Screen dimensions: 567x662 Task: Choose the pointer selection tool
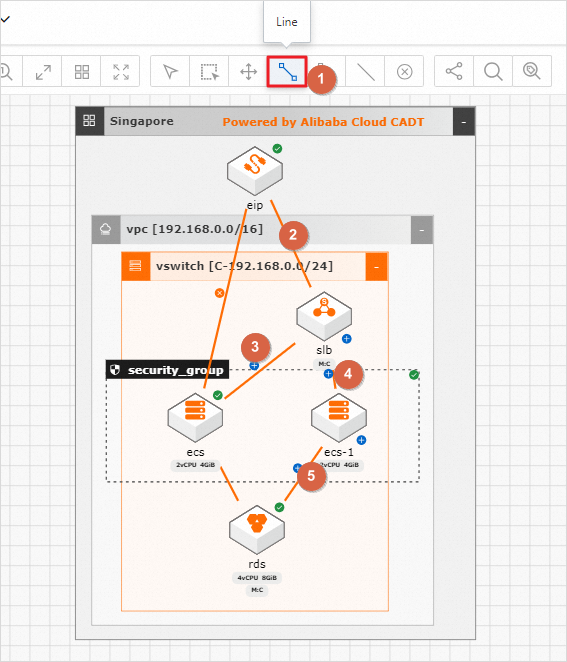click(x=170, y=71)
